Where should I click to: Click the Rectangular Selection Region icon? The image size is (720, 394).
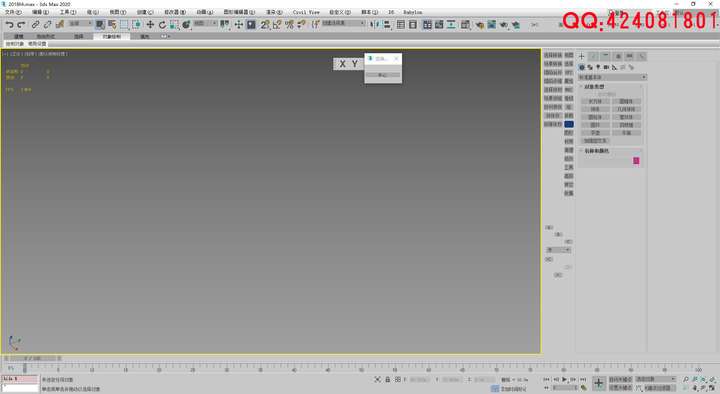pyautogui.click(x=124, y=25)
